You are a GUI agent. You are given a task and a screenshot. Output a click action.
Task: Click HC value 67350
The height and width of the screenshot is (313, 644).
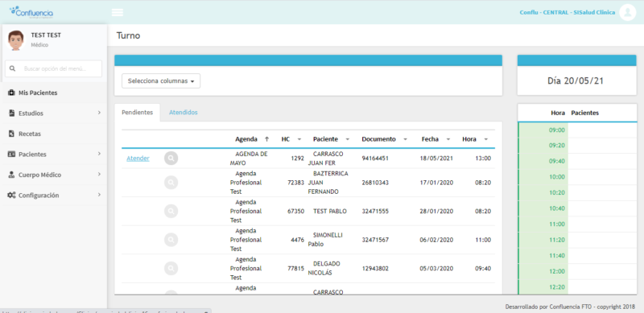click(295, 211)
